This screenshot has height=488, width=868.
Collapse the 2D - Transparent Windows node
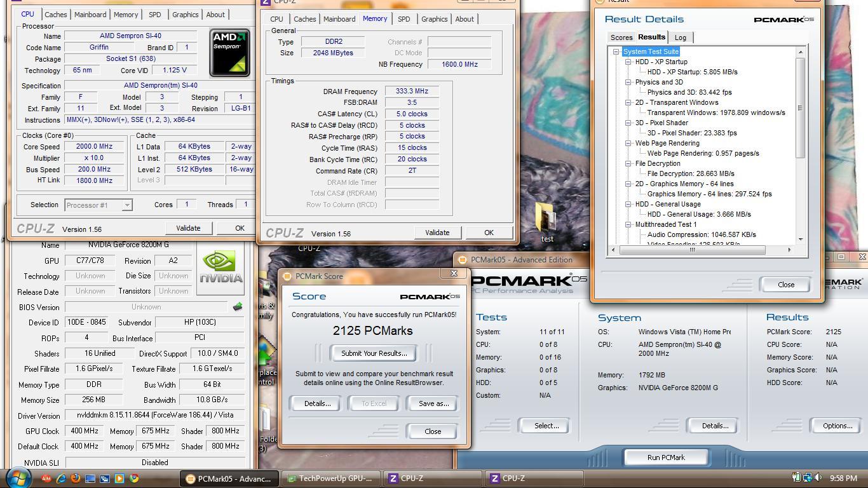click(628, 102)
